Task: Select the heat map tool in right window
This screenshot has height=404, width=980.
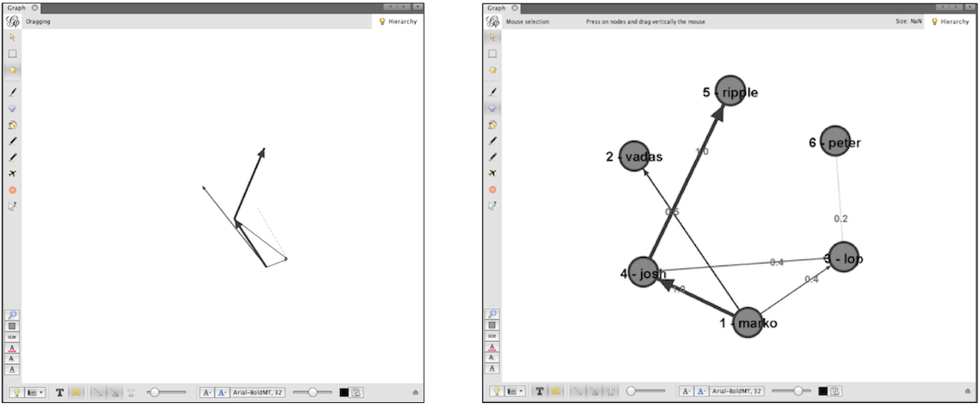Action: 493,190
